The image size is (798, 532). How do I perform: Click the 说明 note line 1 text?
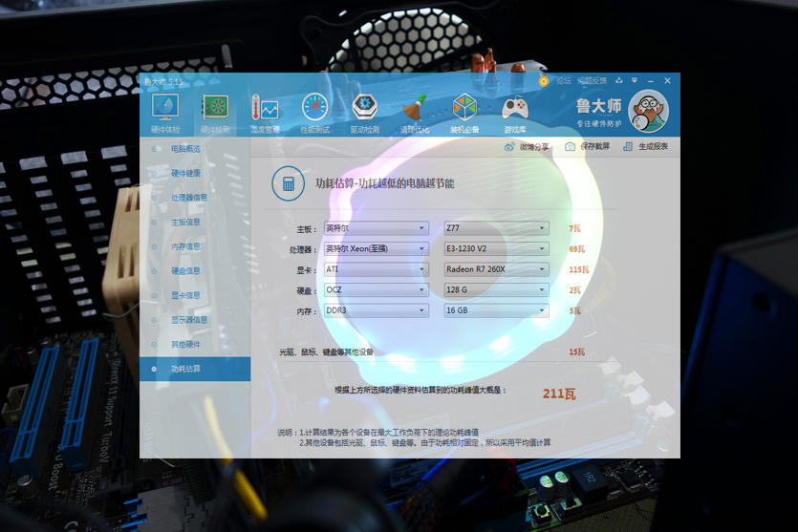click(377, 433)
